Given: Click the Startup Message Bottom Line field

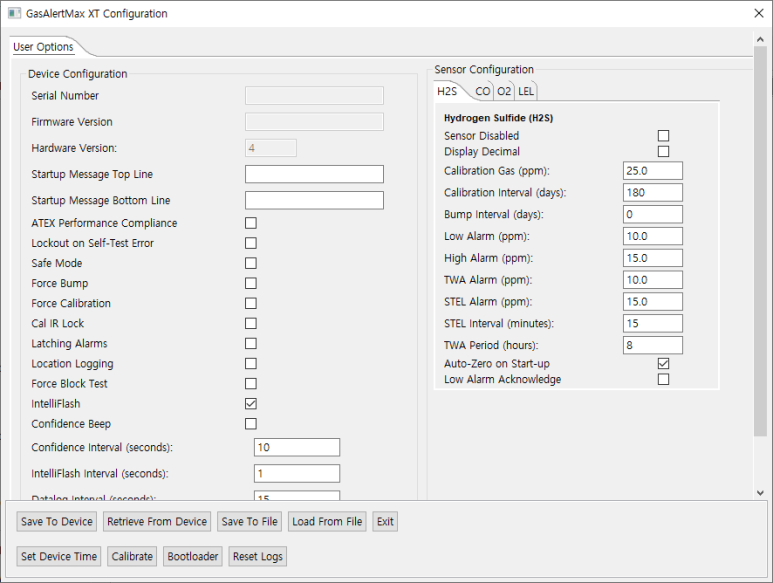Looking at the screenshot, I should point(315,200).
